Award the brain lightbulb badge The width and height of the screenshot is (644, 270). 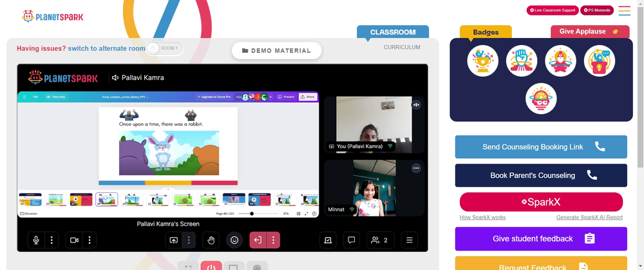(541, 99)
